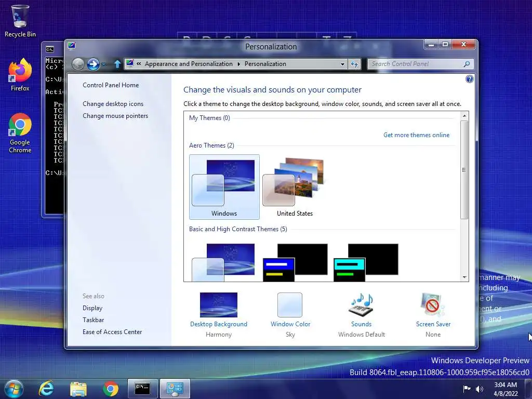Click Show desktop button at taskbar end
The width and height of the screenshot is (532, 399).
(x=529, y=389)
